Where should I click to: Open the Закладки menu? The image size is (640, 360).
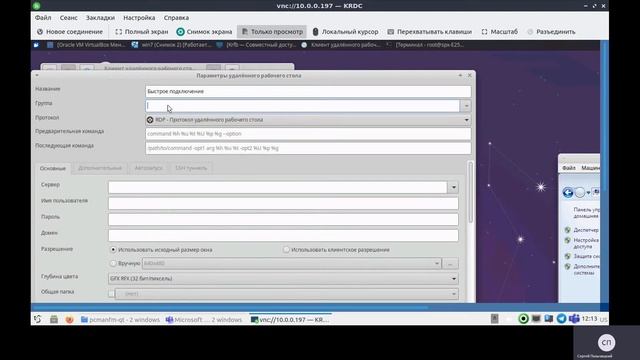pos(100,18)
